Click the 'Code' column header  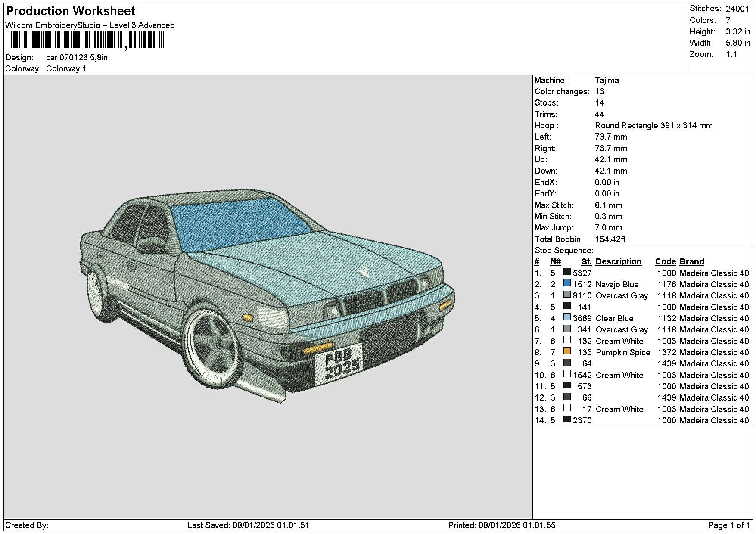[666, 262]
